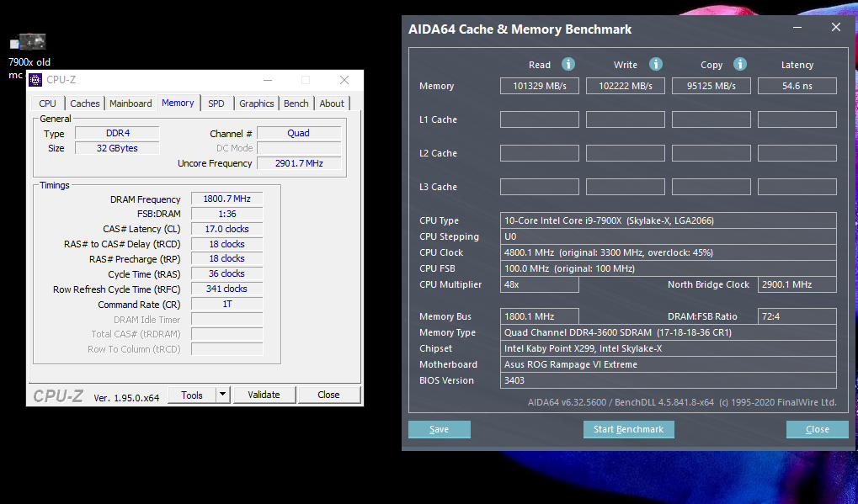This screenshot has height=504, width=858.
Task: Click the empty L2 Cache Write field
Action: point(626,153)
